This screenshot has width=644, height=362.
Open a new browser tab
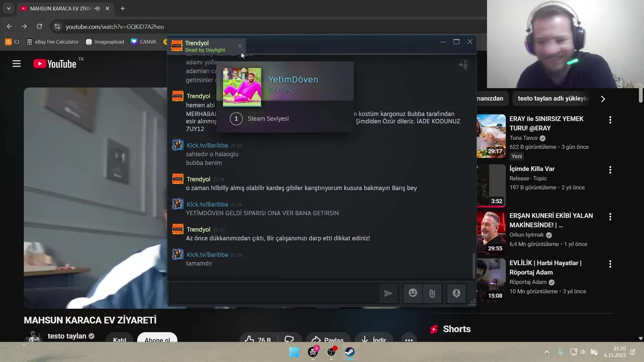[x=123, y=9]
